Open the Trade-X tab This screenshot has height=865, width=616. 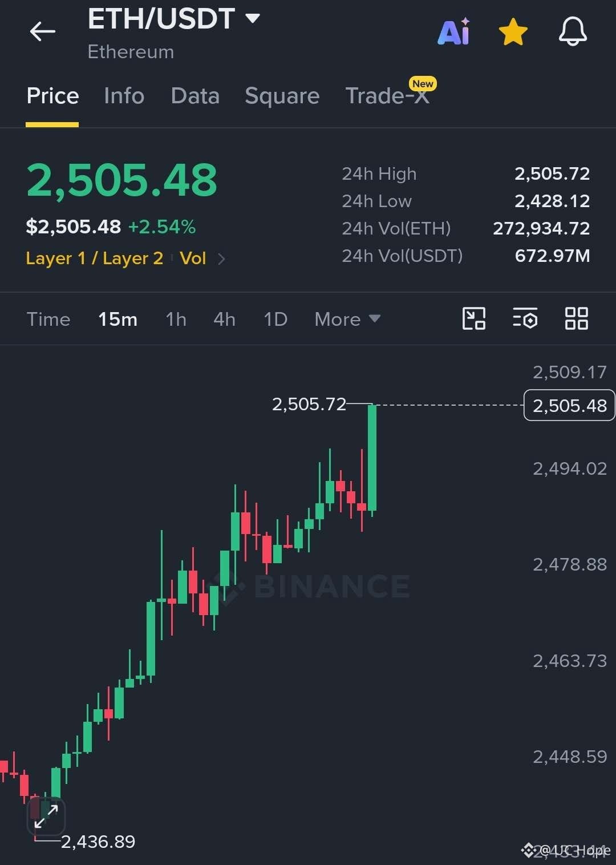(x=387, y=96)
